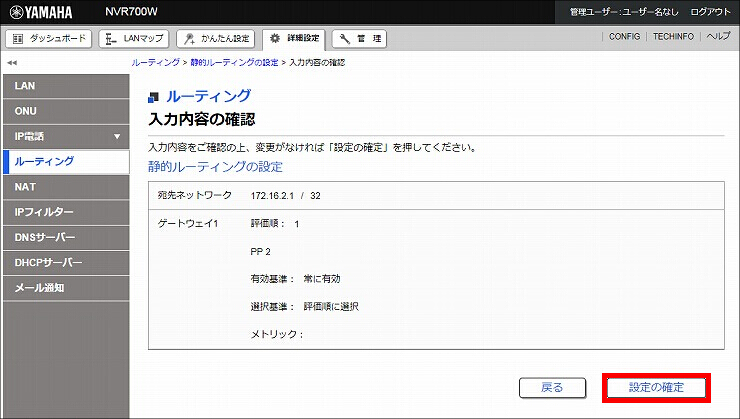Collapse sidebar with double-arrow icon

pos(12,63)
